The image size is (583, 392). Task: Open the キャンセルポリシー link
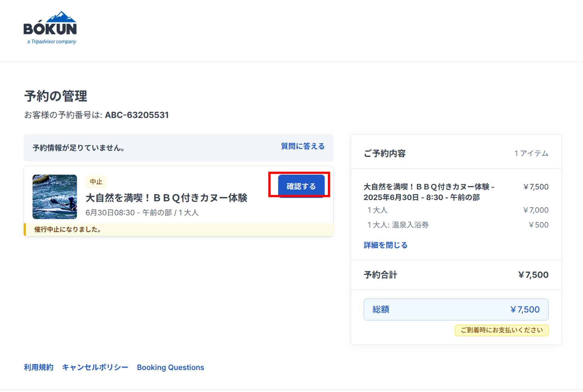pyautogui.click(x=95, y=367)
